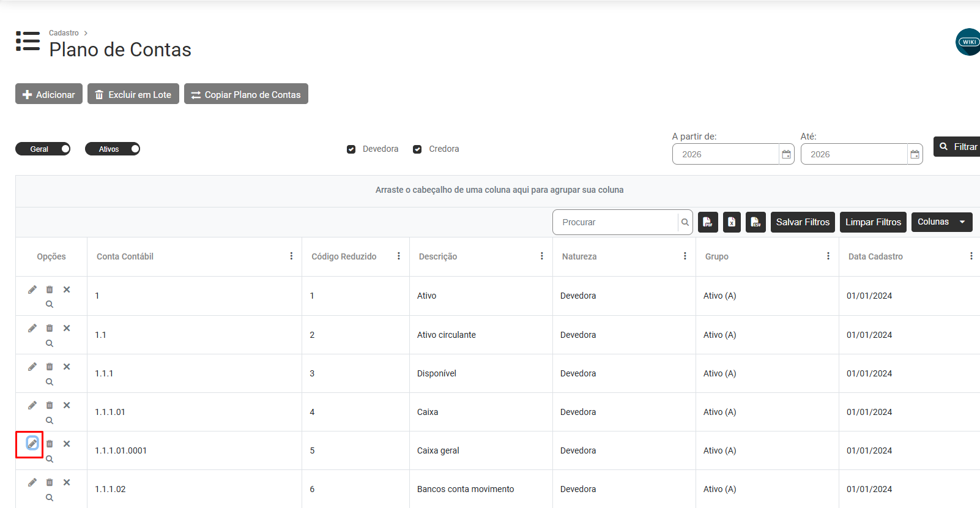Screen dimensions: 980x508
Task: Click X icon in Disponível row
Action: point(67,367)
